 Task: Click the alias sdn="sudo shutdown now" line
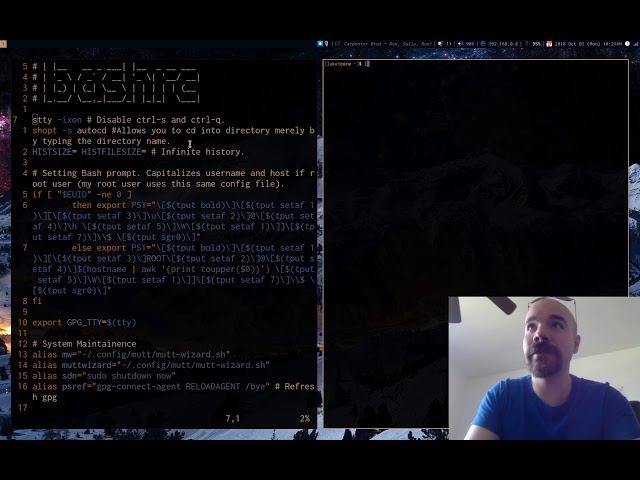pos(104,376)
